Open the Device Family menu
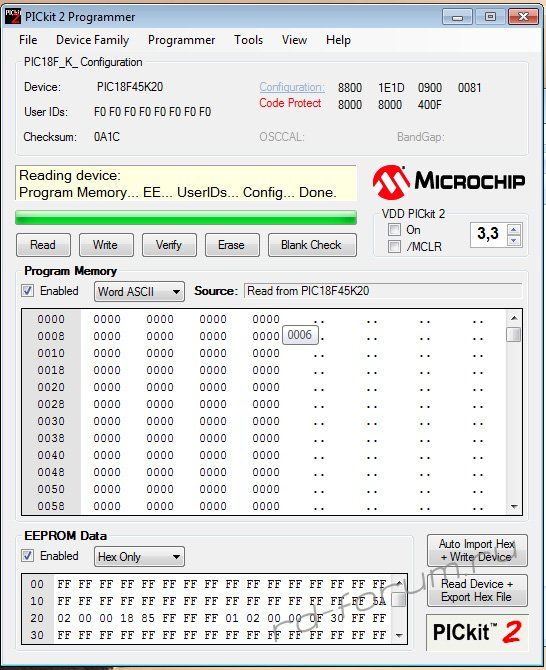Image resolution: width=546 pixels, height=670 pixels. (x=93, y=40)
